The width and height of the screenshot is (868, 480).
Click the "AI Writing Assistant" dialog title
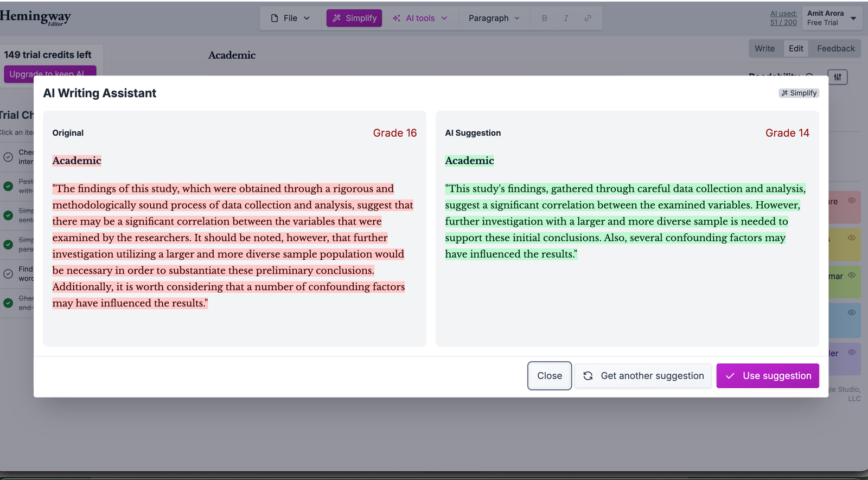point(100,93)
